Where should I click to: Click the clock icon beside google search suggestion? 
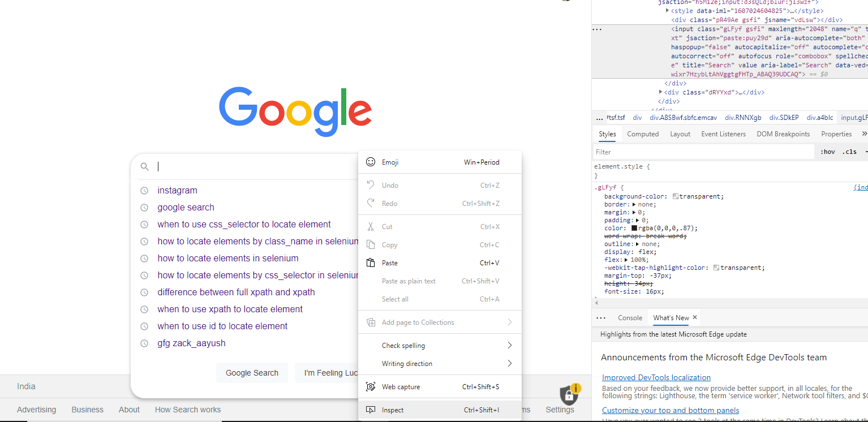click(x=144, y=208)
